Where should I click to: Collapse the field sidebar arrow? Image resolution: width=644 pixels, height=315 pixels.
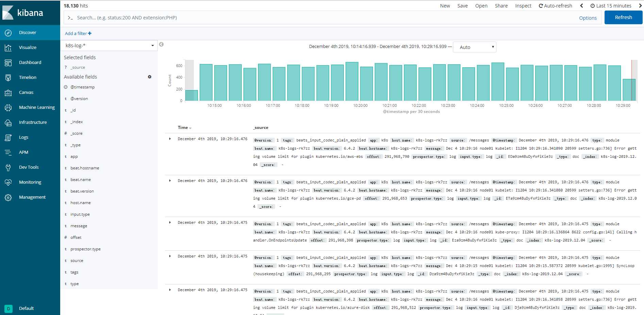coord(162,44)
